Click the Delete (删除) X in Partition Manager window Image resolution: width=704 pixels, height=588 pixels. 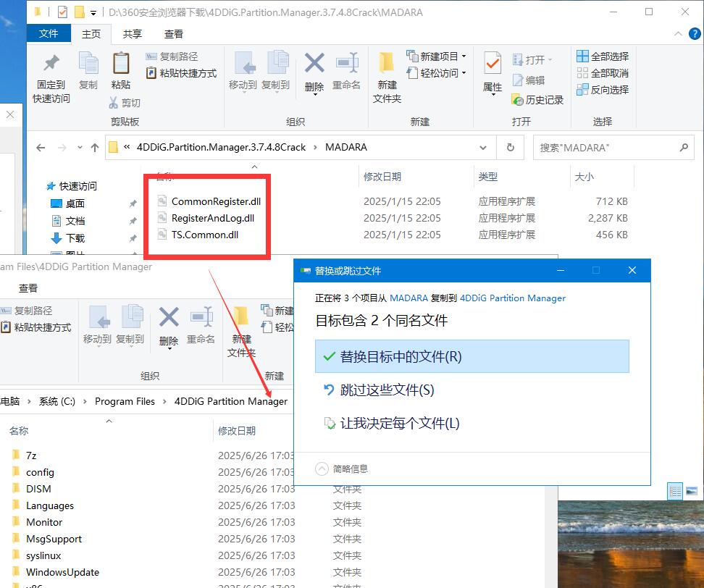169,317
